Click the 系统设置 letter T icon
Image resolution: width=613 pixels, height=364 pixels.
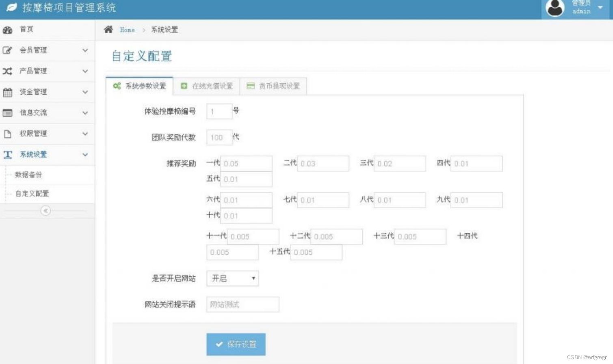tap(7, 154)
